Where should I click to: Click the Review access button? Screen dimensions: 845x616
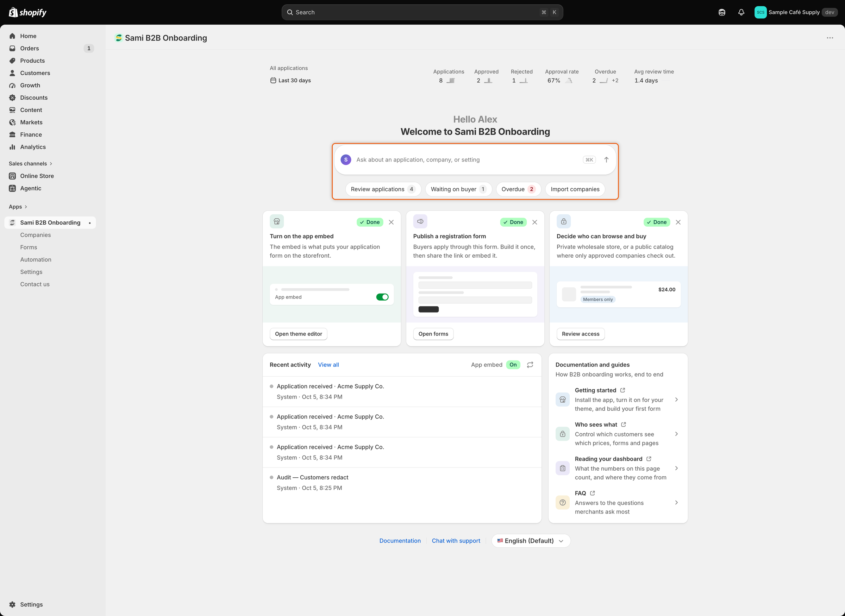pos(581,334)
